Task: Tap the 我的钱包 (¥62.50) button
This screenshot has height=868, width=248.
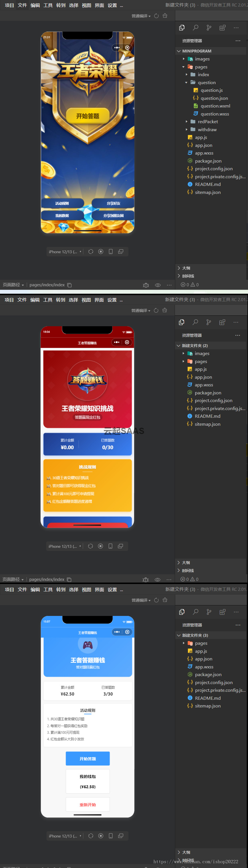Action: (88, 781)
